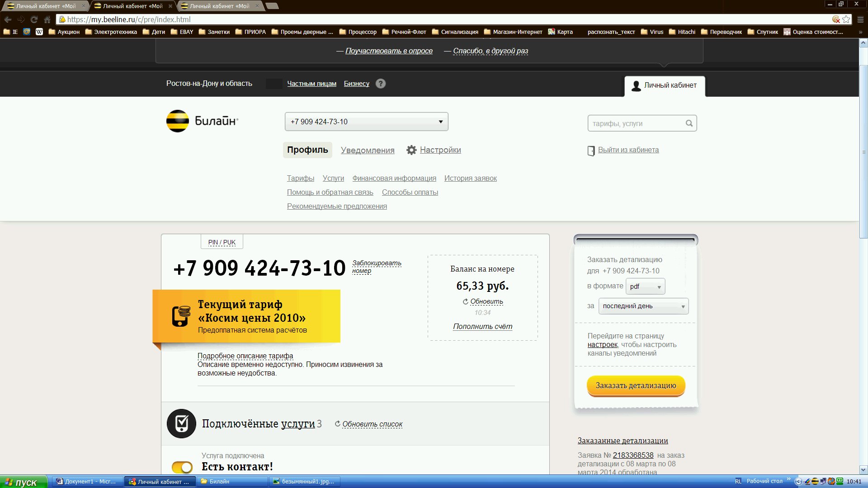Toggle the Есть контакт! service switch
The width and height of the screenshot is (868, 488).
tap(182, 467)
